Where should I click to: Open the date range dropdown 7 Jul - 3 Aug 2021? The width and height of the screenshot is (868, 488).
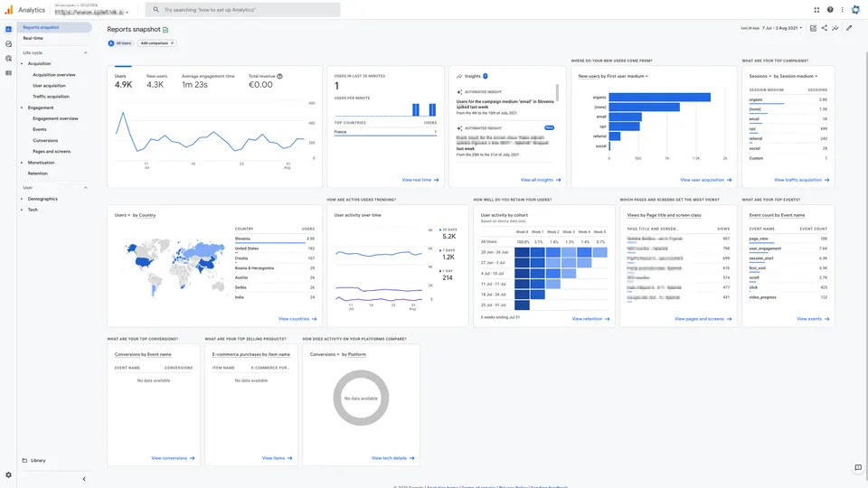pyautogui.click(x=782, y=28)
